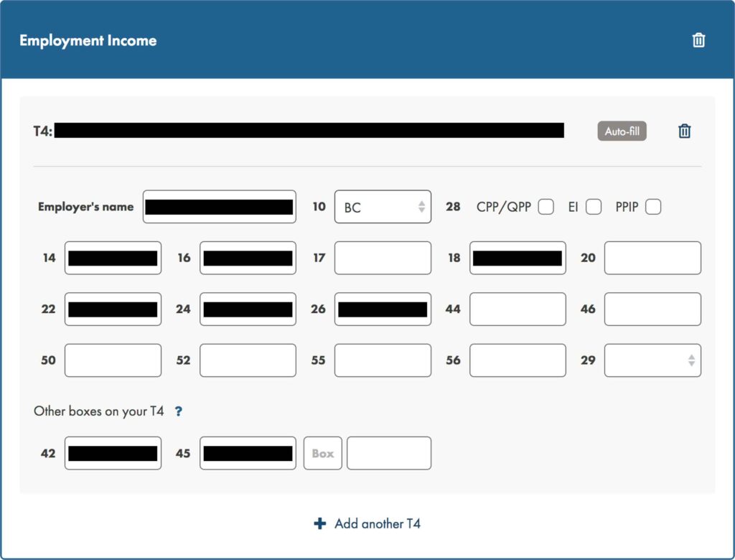Select the box 52 input field
This screenshot has height=560, width=735.
coord(248,360)
